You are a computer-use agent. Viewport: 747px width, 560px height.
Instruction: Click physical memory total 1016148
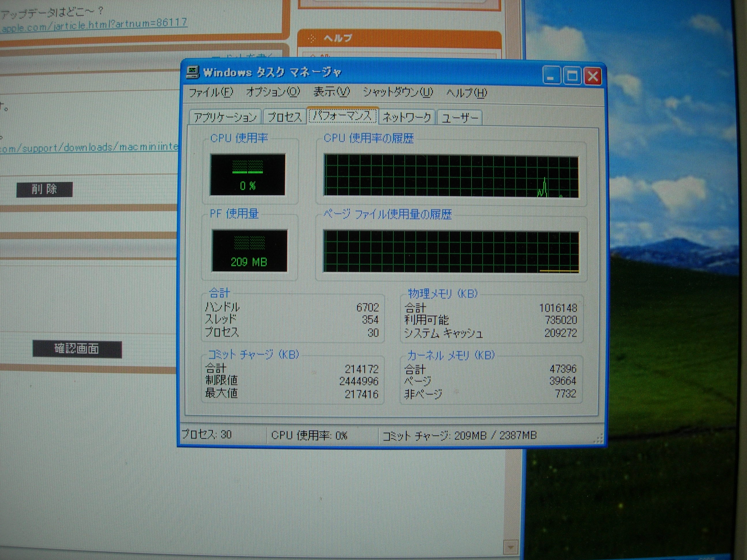558,308
